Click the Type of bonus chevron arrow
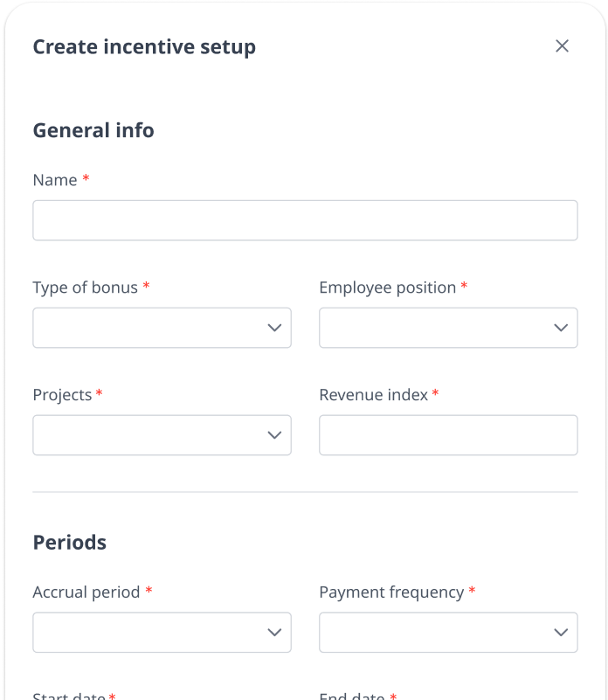This screenshot has width=608, height=700. click(274, 328)
